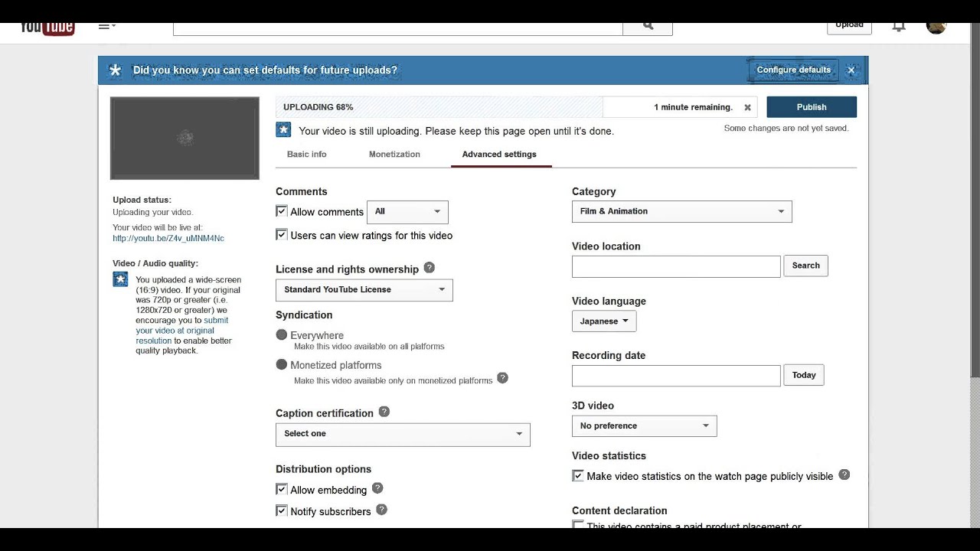Open the notifications bell
This screenshot has height=551, width=980.
coord(899,27)
